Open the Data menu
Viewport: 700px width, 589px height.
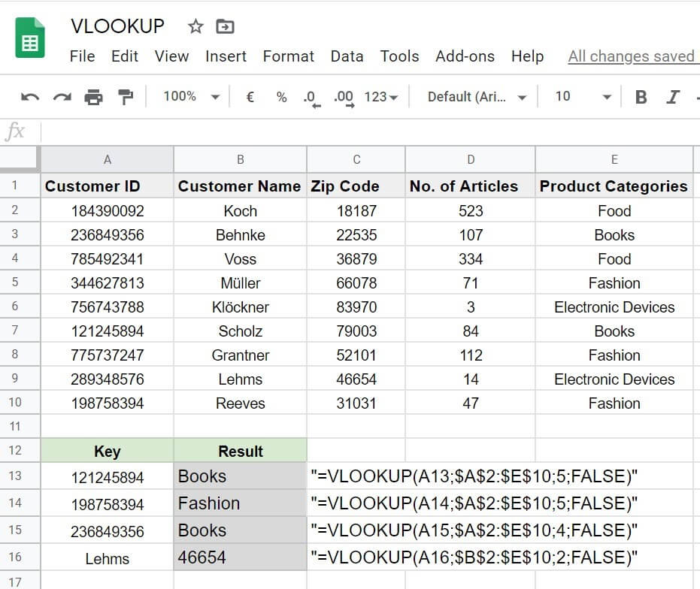(x=347, y=56)
